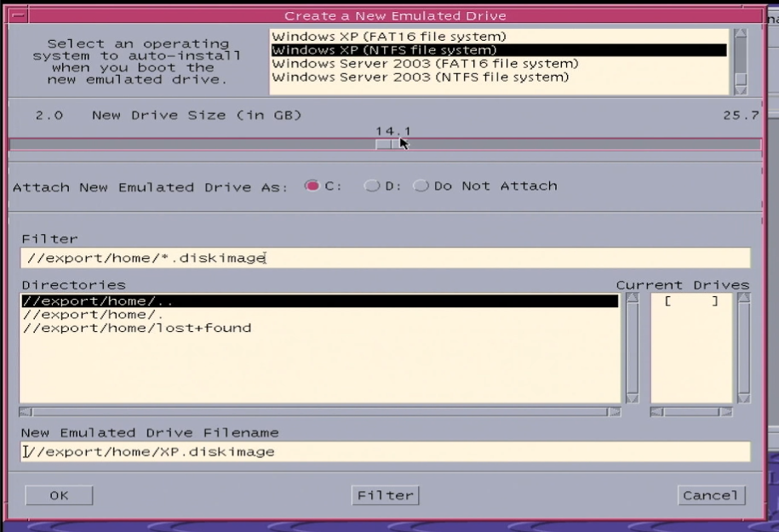
Task: Cancel the new emulated drive dialog
Action: pyautogui.click(x=711, y=495)
